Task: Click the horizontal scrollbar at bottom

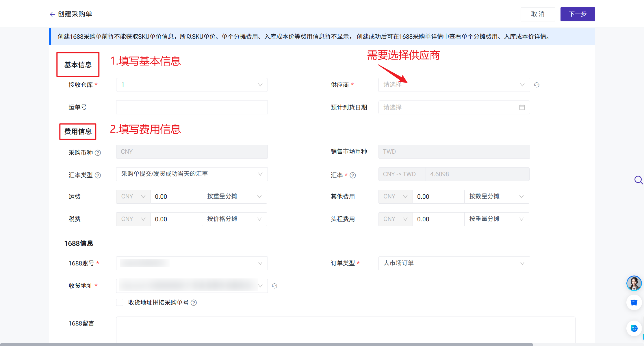Action: coord(266,344)
